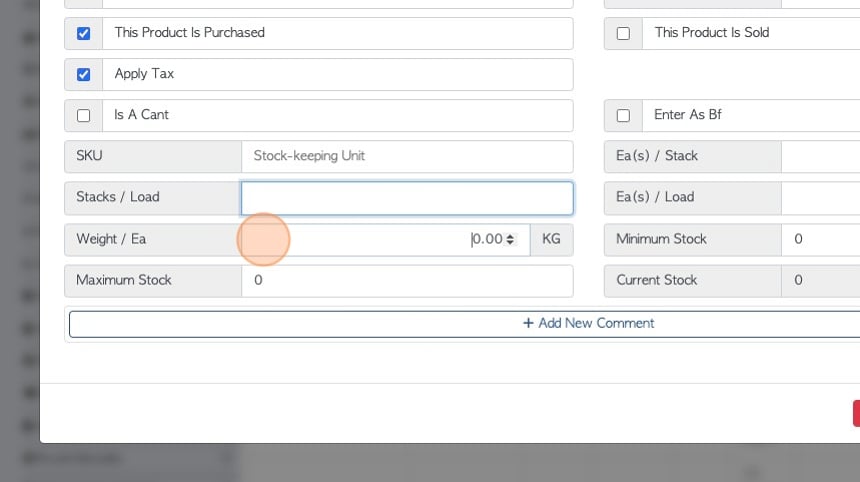The image size is (860, 482).
Task: Focus the Stacks / Load input field
Action: point(407,198)
